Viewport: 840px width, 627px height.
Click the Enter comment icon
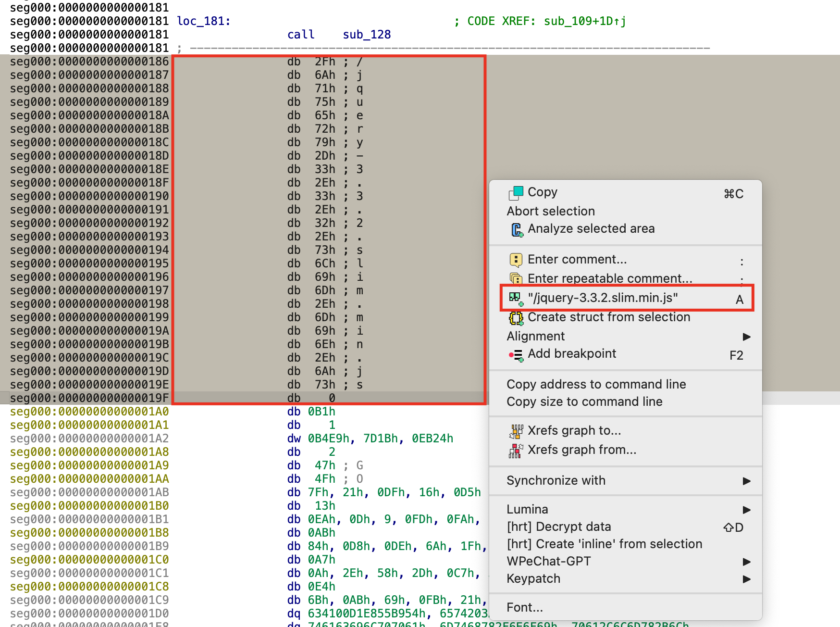516,260
